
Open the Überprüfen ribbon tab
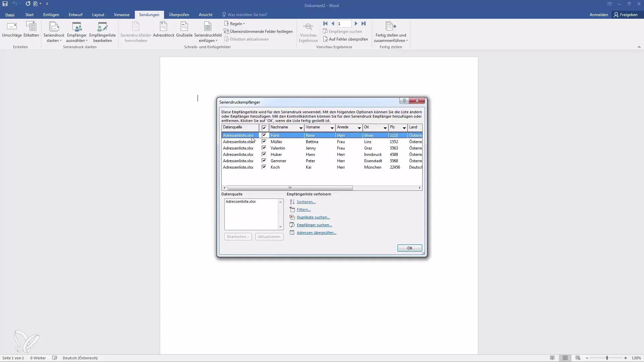pos(179,15)
